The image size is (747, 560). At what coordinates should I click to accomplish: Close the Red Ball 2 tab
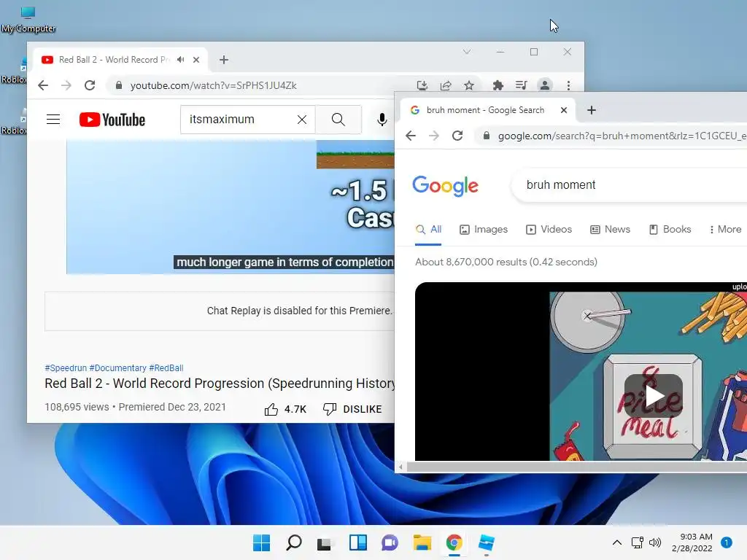[x=196, y=60]
